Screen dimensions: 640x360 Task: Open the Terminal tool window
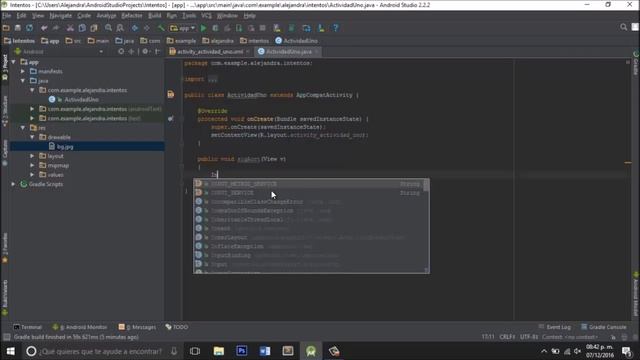coord(27,327)
